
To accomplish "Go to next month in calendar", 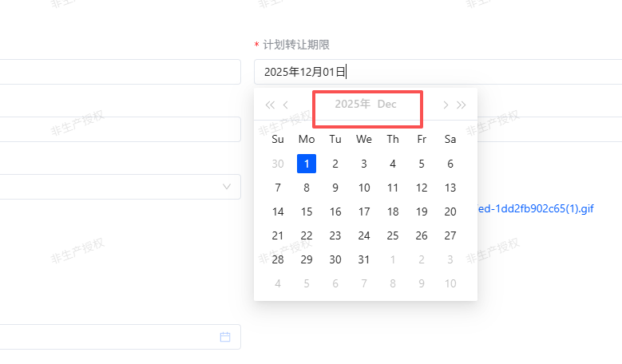I will click(x=446, y=105).
